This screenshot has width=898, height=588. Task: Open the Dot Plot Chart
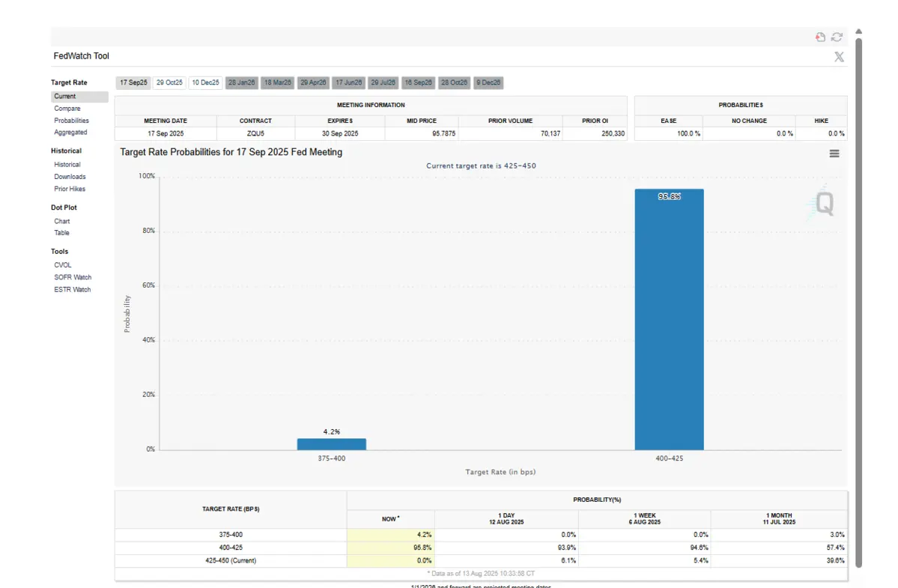[61, 221]
